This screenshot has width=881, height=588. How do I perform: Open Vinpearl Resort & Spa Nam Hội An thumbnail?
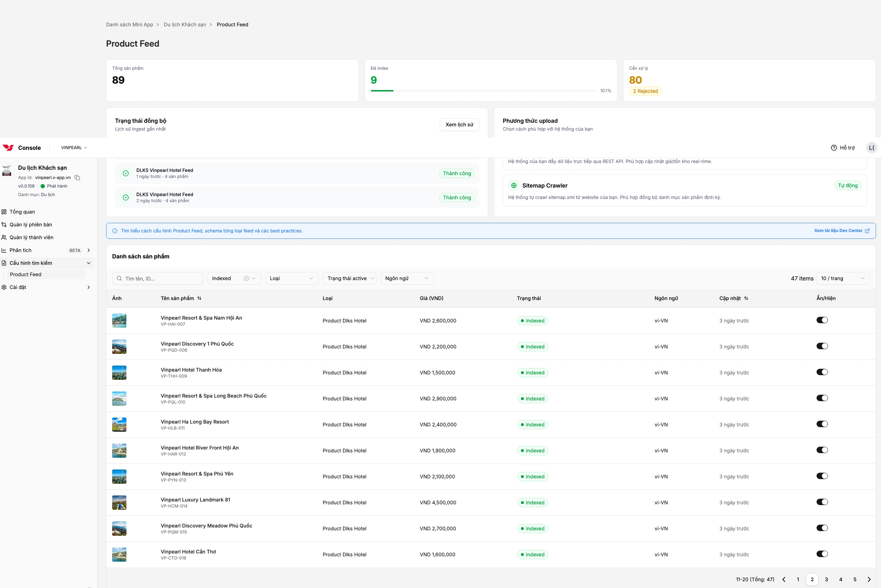[x=119, y=321]
